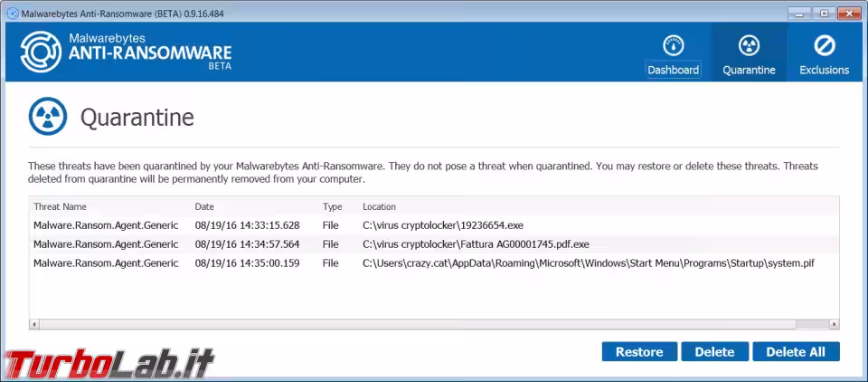The width and height of the screenshot is (868, 382).
Task: Click the title bar application icon
Action: (12, 14)
